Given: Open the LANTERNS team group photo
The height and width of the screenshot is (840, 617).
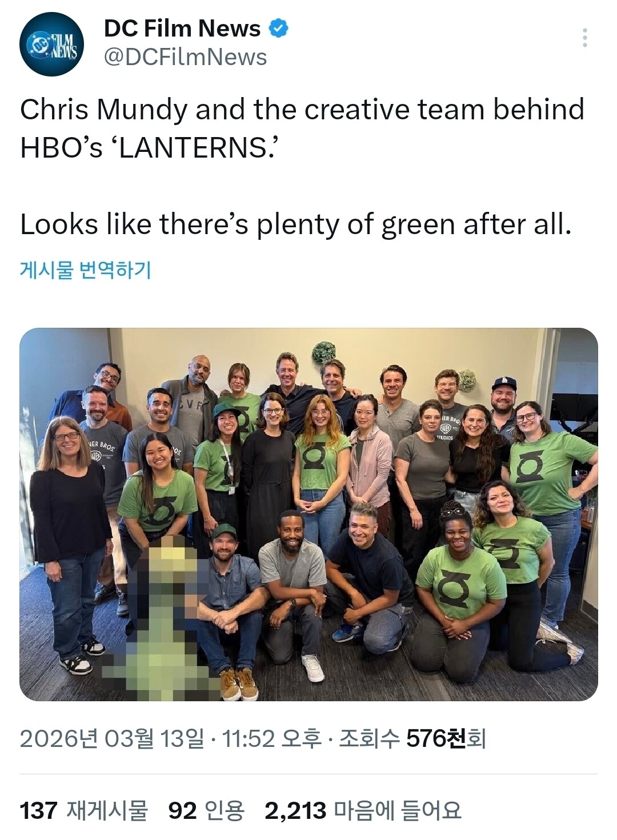Looking at the screenshot, I should [308, 515].
